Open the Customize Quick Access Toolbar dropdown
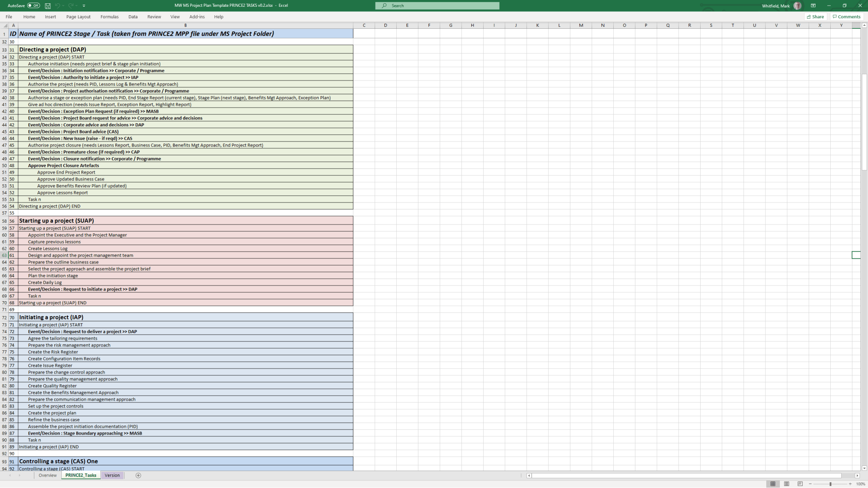The image size is (868, 488). tap(83, 6)
